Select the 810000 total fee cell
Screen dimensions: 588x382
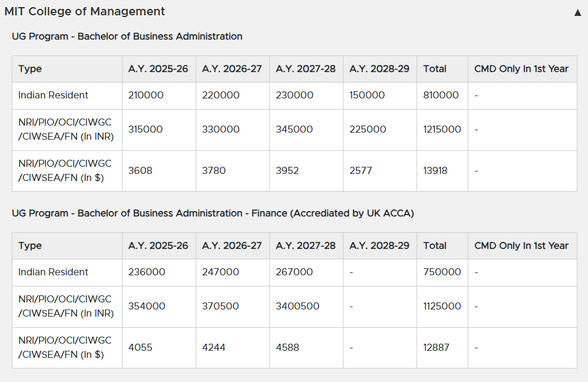441,95
